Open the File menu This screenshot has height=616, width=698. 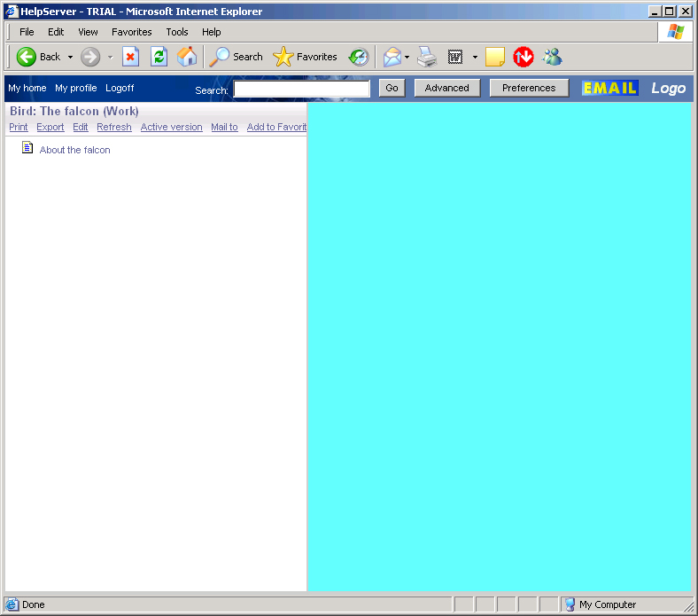click(x=27, y=32)
